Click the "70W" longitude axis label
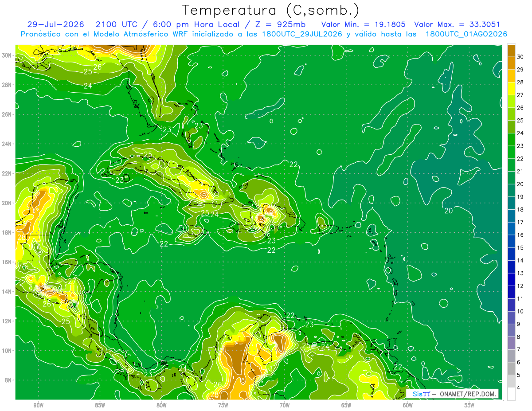The image size is (532, 411). [285, 405]
